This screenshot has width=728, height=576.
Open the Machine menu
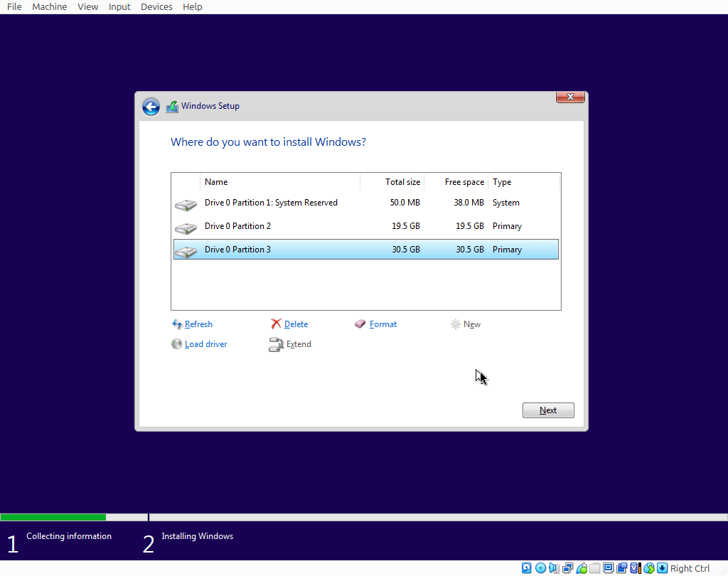click(x=50, y=6)
